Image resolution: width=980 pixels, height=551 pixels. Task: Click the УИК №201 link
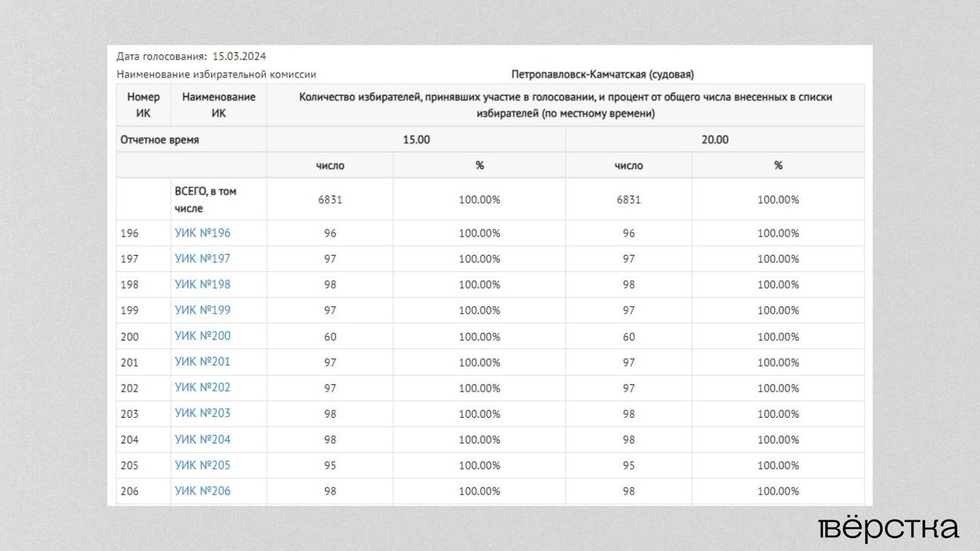202,362
